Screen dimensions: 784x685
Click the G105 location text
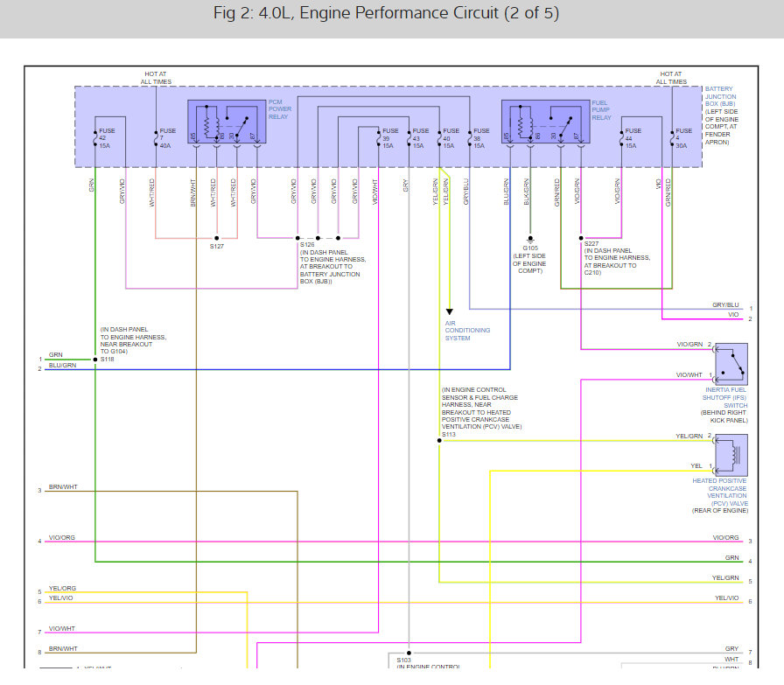click(529, 263)
